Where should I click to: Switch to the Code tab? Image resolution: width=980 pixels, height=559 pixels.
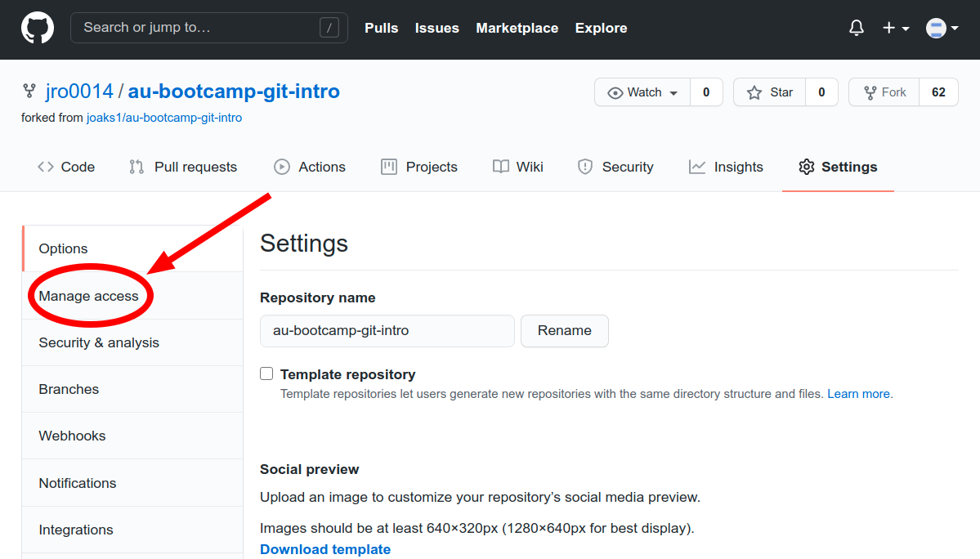pyautogui.click(x=66, y=167)
